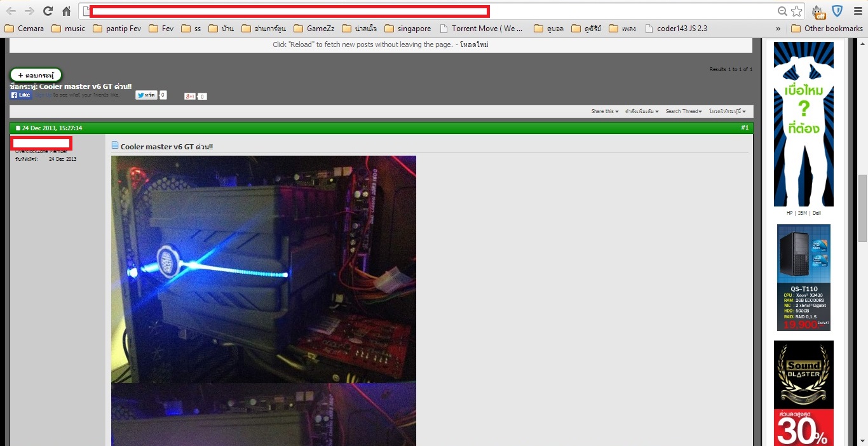Open the music bookmark folder
Screen dimensions: 868x446
(69, 29)
